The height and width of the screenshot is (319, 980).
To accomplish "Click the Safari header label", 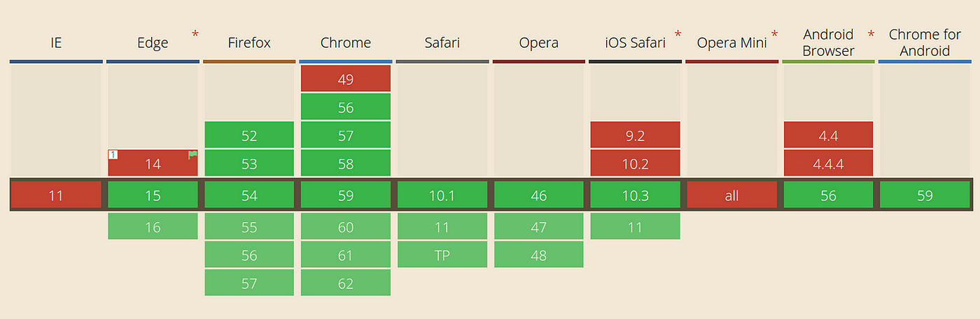I will [x=442, y=43].
